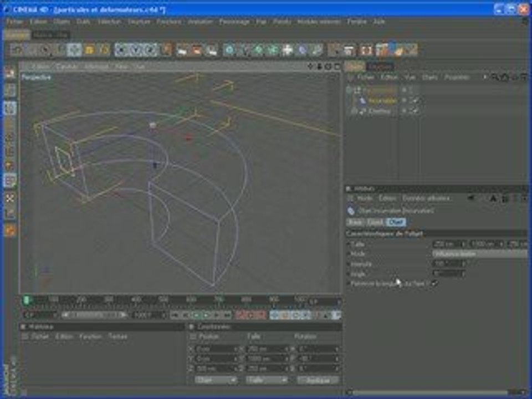Add a Cube primitive from the toolbar
The height and width of the screenshot is (399, 532).
click(229, 50)
